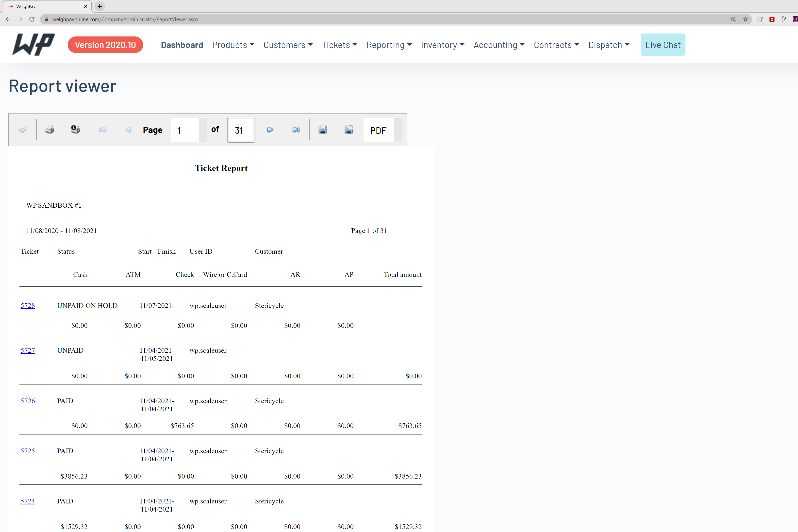
Task: Bookmark page with star icon
Action: coord(745,19)
